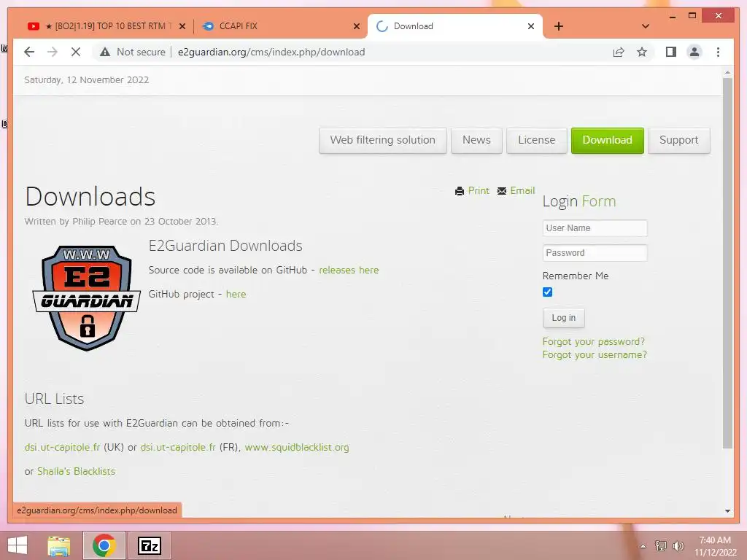747x560 pixels.
Task: Click the address bar URL
Action: point(271,52)
